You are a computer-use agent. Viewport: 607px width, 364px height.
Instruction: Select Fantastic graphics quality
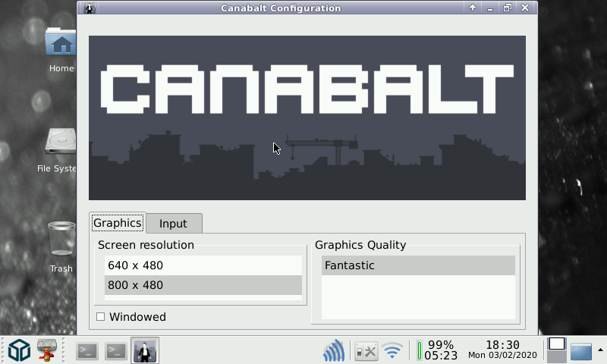(417, 265)
